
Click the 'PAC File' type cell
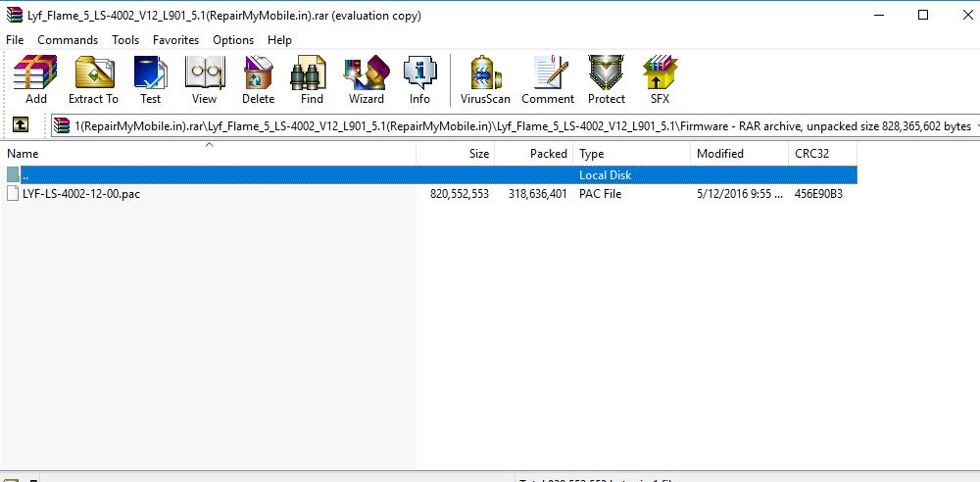(x=600, y=194)
